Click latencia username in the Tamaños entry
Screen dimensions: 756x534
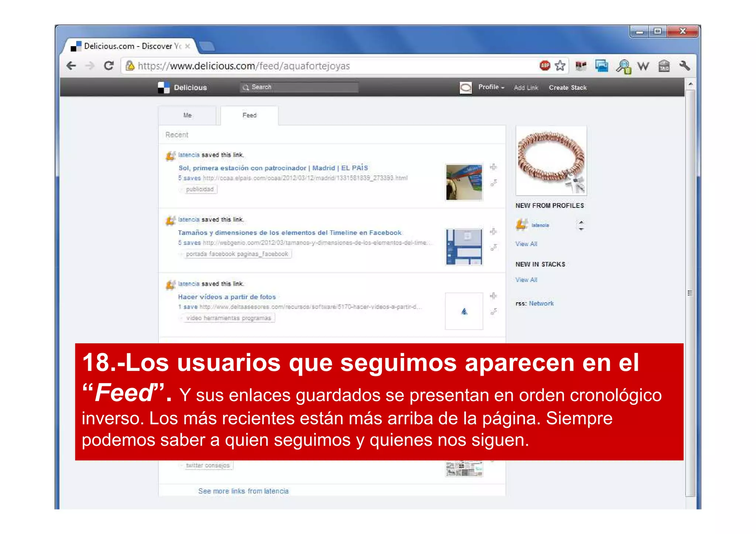[189, 220]
